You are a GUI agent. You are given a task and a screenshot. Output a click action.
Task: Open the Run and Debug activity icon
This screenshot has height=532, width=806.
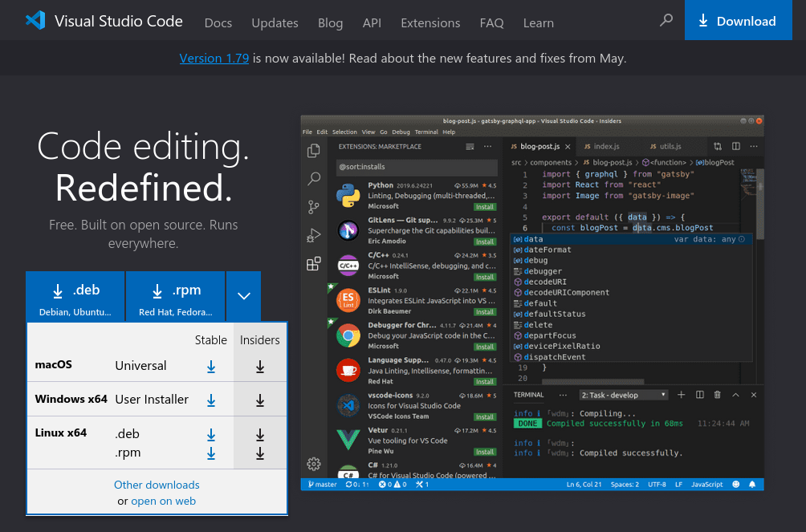pos(314,235)
